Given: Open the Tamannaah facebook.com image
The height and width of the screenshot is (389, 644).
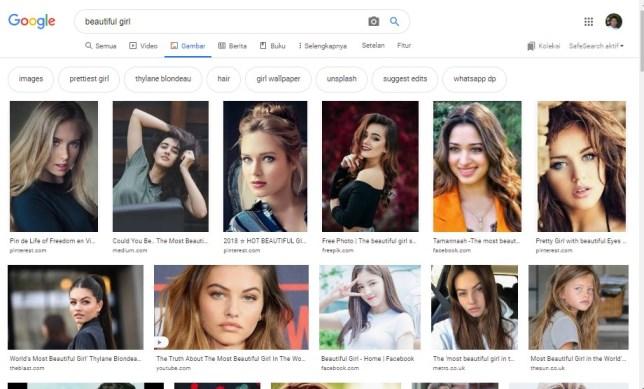Looking at the screenshot, I should tap(477, 166).
